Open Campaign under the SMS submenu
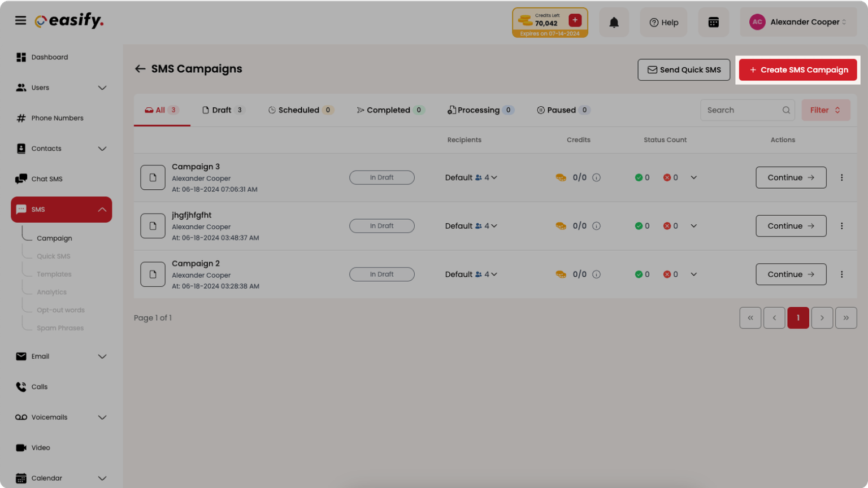868x488 pixels. (54, 238)
